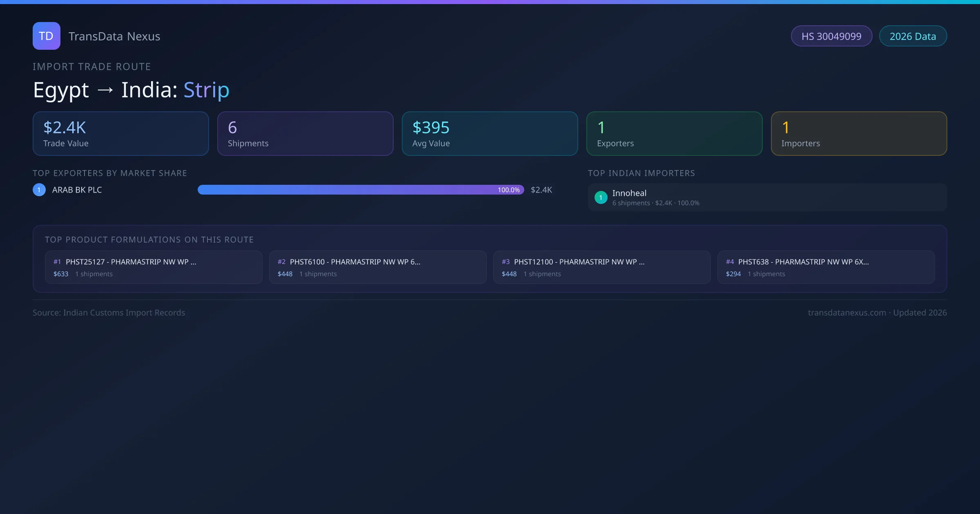Open the #2 PHST6100 product card
980x514 pixels.
[378, 267]
